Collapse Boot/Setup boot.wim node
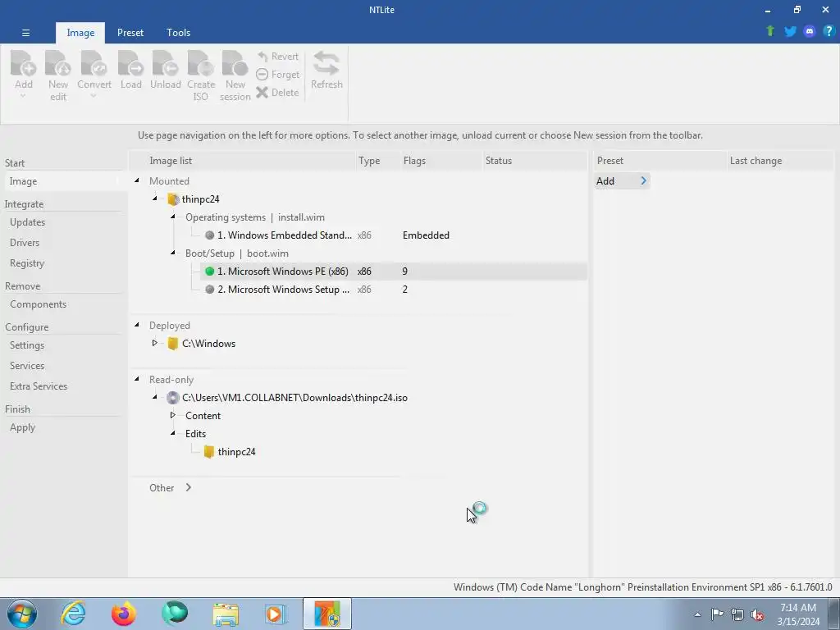Image resolution: width=840 pixels, height=630 pixels. 173,253
